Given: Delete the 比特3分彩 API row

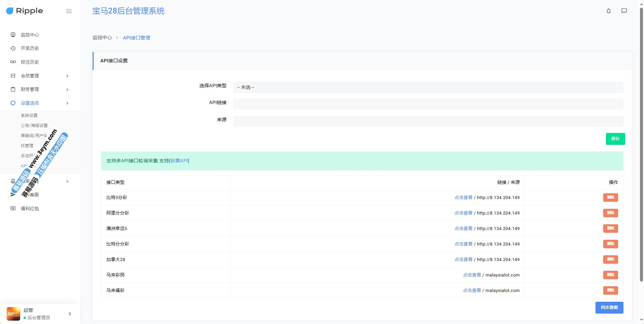Looking at the screenshot, I should pyautogui.click(x=610, y=197).
